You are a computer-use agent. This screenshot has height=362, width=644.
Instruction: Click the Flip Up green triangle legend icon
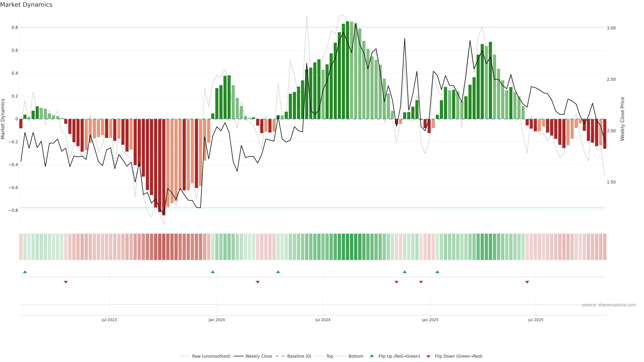[372, 356]
